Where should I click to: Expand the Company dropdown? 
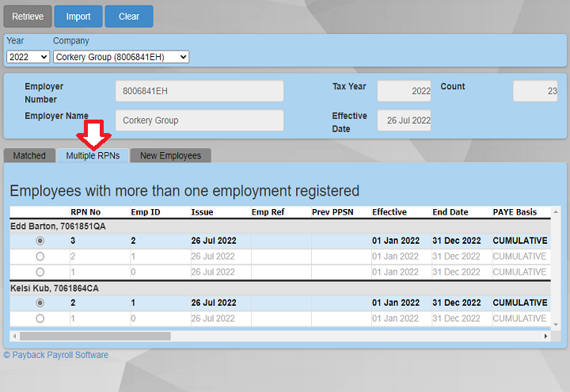pos(121,57)
